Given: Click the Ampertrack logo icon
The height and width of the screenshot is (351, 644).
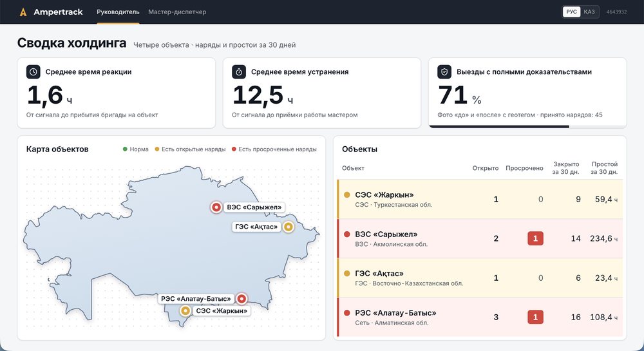Looking at the screenshot, I should coord(23,12).
